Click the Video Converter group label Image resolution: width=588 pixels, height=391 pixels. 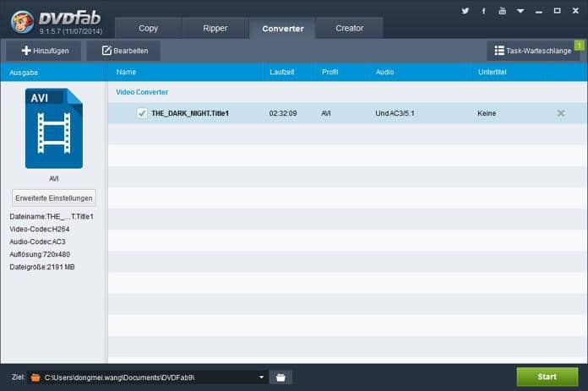(x=142, y=92)
